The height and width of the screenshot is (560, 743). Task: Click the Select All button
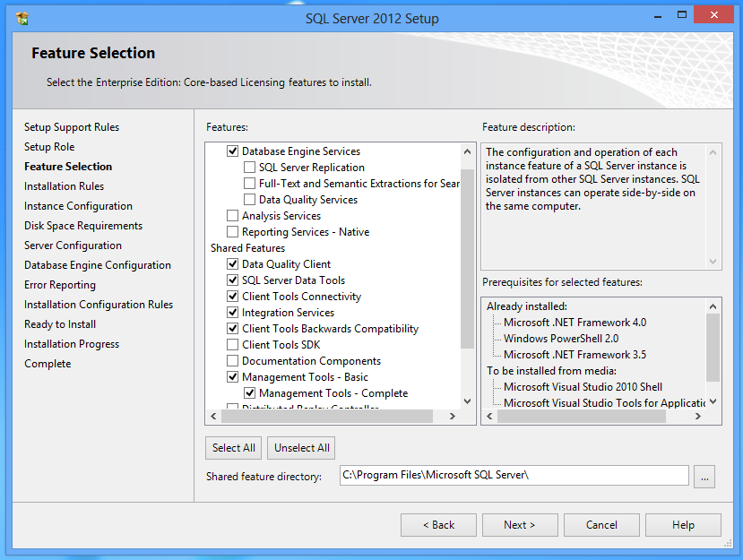click(x=234, y=448)
